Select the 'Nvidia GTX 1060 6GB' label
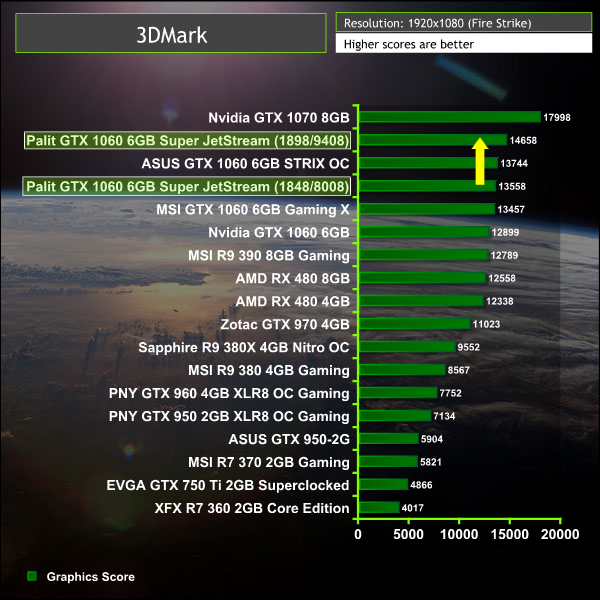600x600 pixels. tap(279, 232)
